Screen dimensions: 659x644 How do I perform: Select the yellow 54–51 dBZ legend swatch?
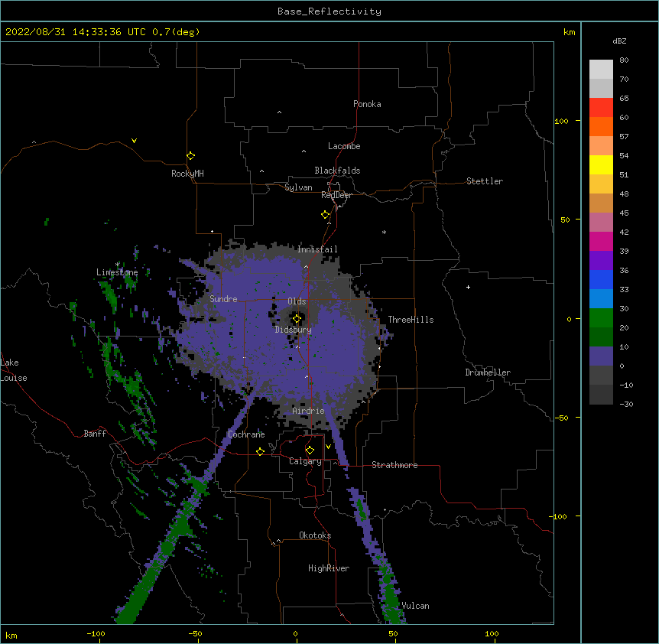(x=601, y=164)
